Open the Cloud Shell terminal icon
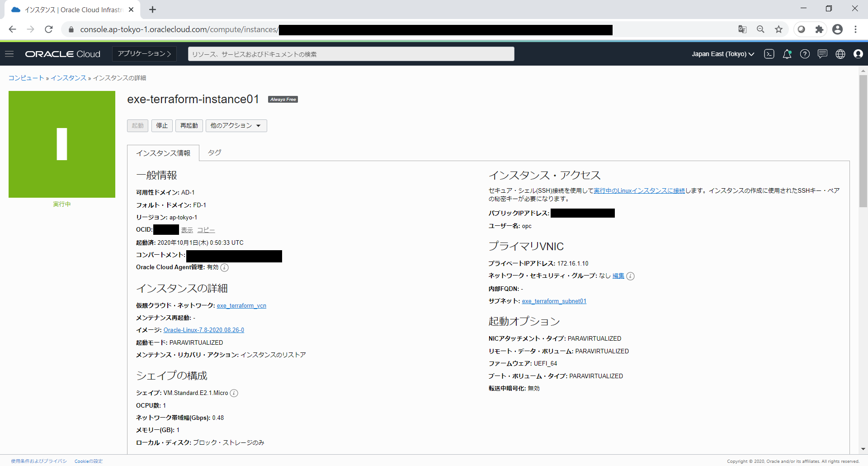Viewport: 868px width, 466px height. pyautogui.click(x=769, y=54)
